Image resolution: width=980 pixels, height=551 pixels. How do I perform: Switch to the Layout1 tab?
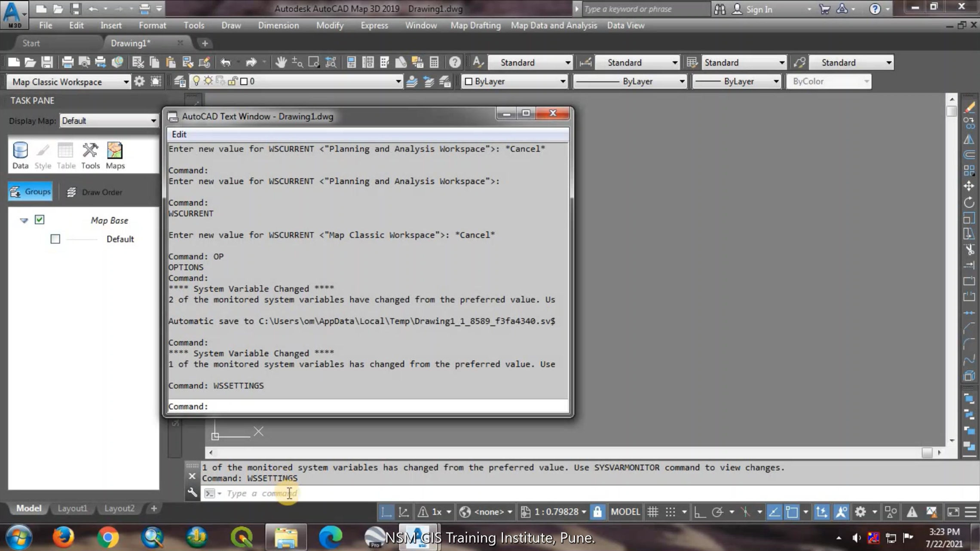pyautogui.click(x=72, y=508)
